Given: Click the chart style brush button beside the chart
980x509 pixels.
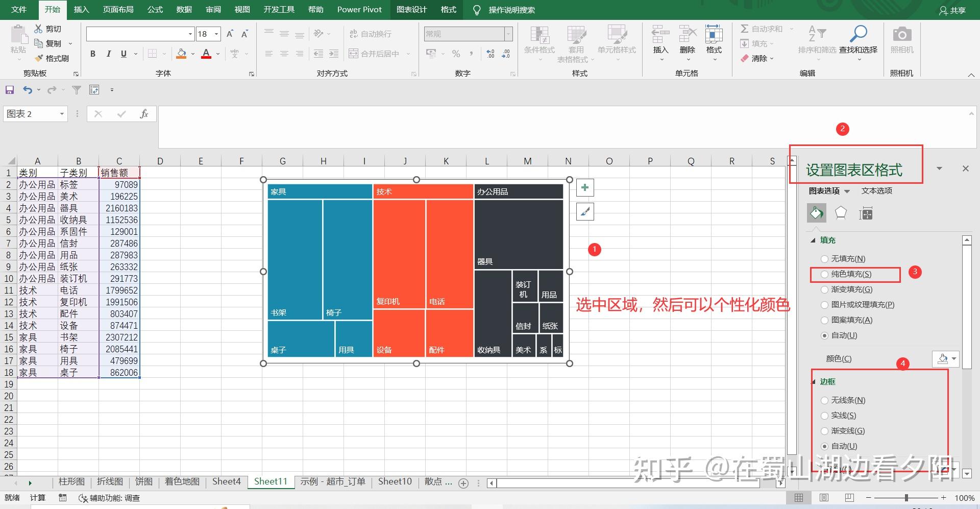Looking at the screenshot, I should (x=584, y=211).
